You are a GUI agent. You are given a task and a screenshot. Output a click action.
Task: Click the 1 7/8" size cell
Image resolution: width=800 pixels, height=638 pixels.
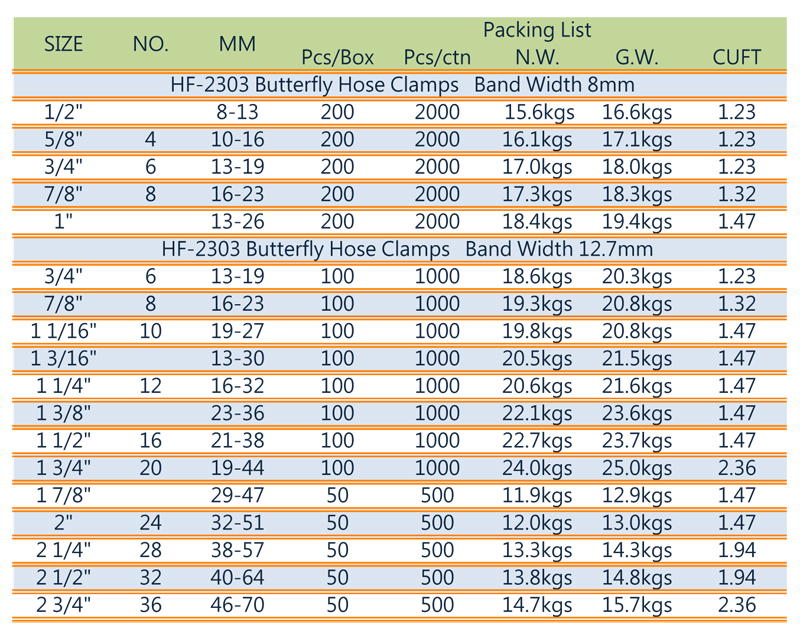click(x=64, y=495)
